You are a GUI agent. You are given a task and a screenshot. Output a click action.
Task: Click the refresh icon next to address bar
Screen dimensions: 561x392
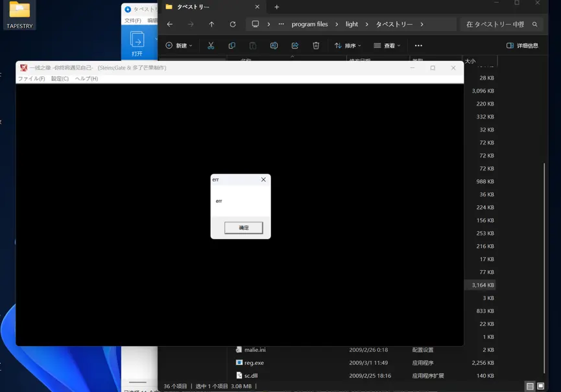point(233,25)
